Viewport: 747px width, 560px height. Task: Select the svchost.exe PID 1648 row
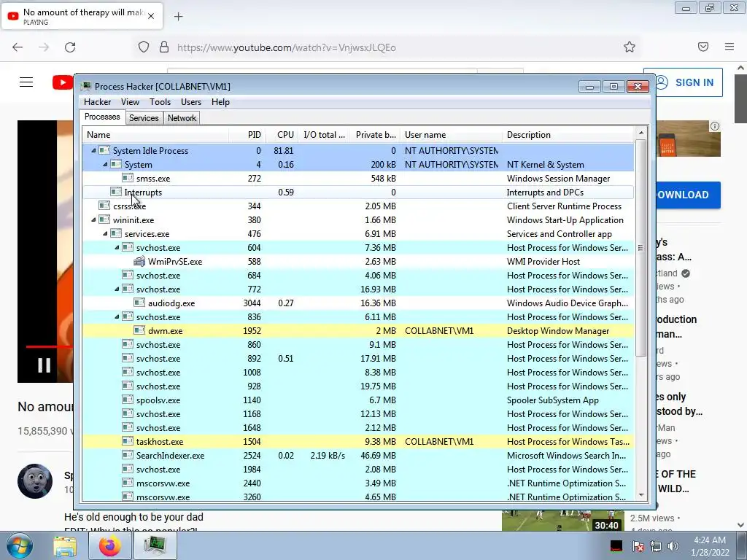[358, 427]
